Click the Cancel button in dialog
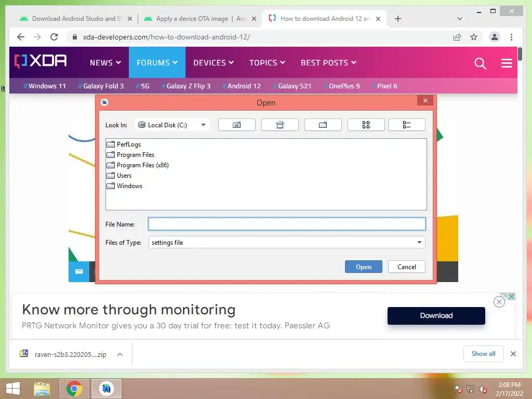The image size is (532, 399). click(x=406, y=267)
